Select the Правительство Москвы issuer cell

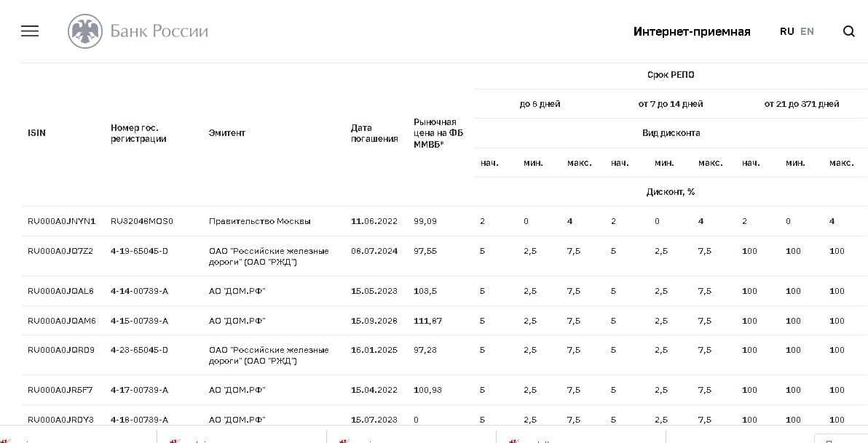click(259, 221)
